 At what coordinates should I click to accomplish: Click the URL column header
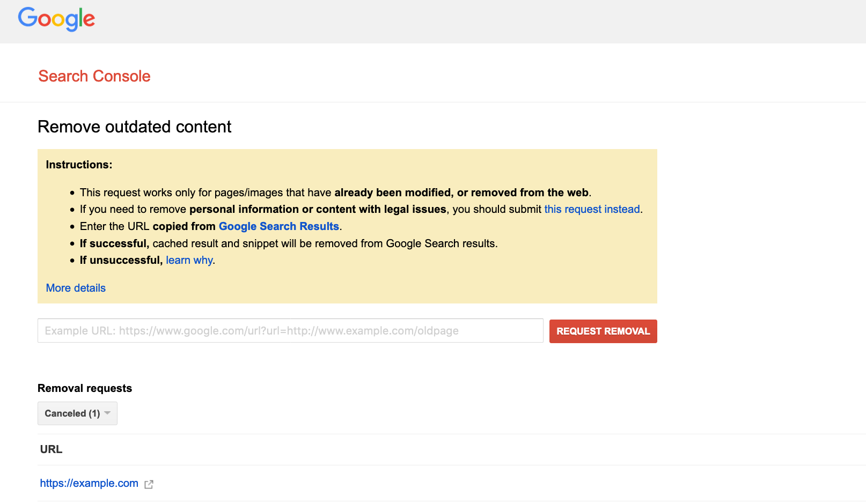51,449
